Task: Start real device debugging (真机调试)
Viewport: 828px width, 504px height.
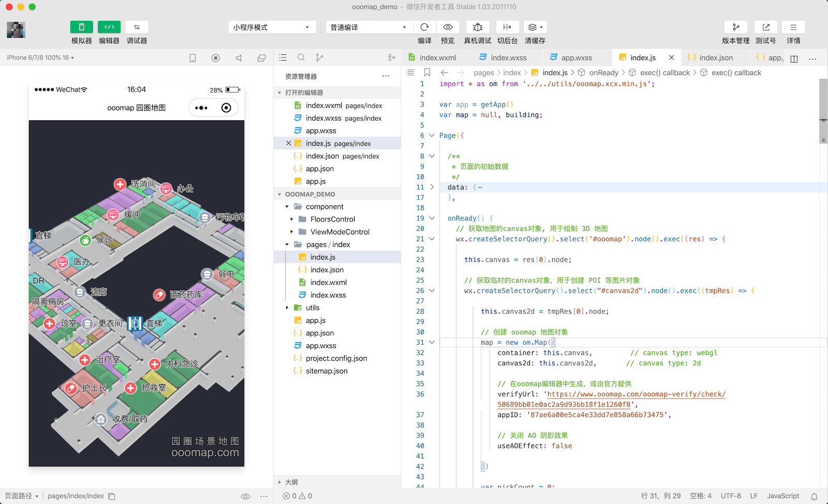Action: click(478, 27)
